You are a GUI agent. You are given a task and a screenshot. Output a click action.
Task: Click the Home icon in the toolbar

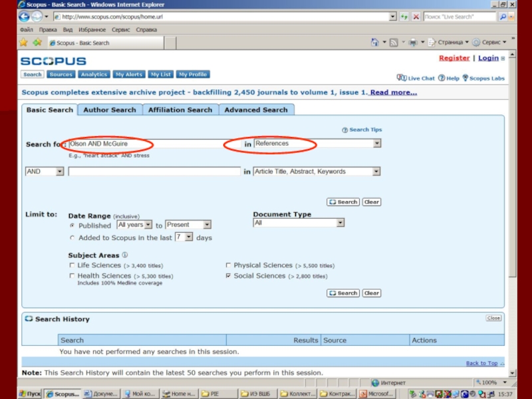[374, 43]
